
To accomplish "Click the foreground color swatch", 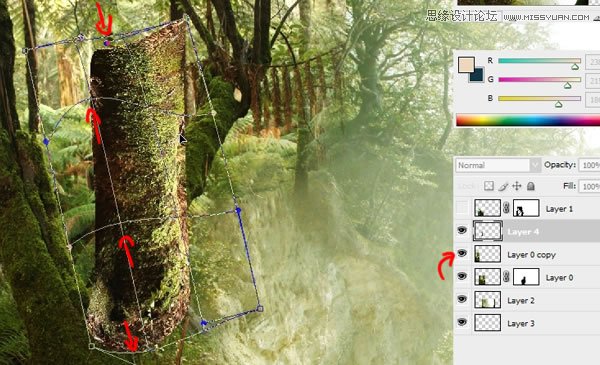I will point(466,65).
